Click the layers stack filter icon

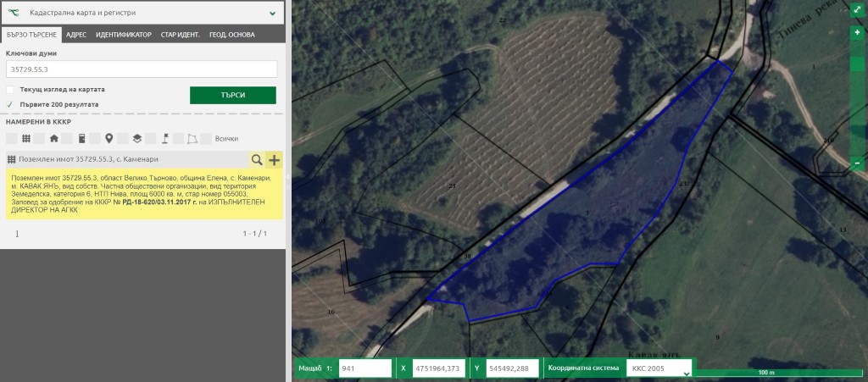click(136, 138)
